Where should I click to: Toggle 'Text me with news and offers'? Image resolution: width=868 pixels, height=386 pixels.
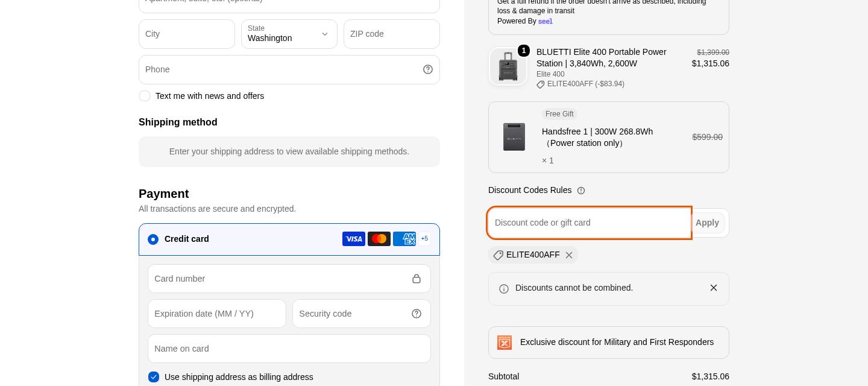pos(145,96)
